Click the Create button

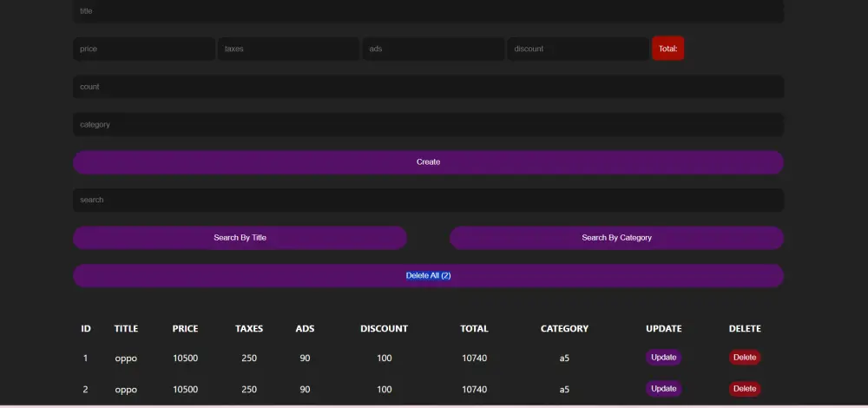point(428,162)
